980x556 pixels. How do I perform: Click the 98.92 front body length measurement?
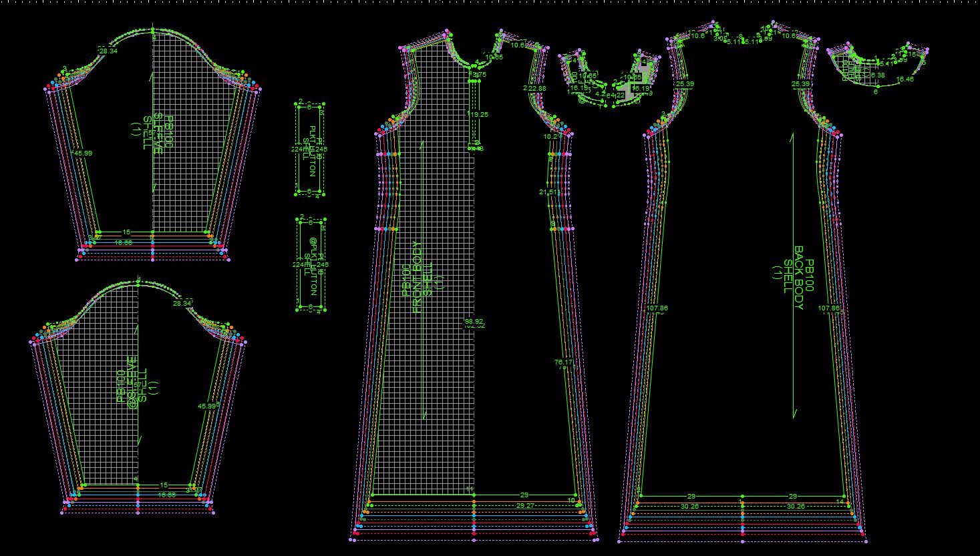[x=473, y=321]
